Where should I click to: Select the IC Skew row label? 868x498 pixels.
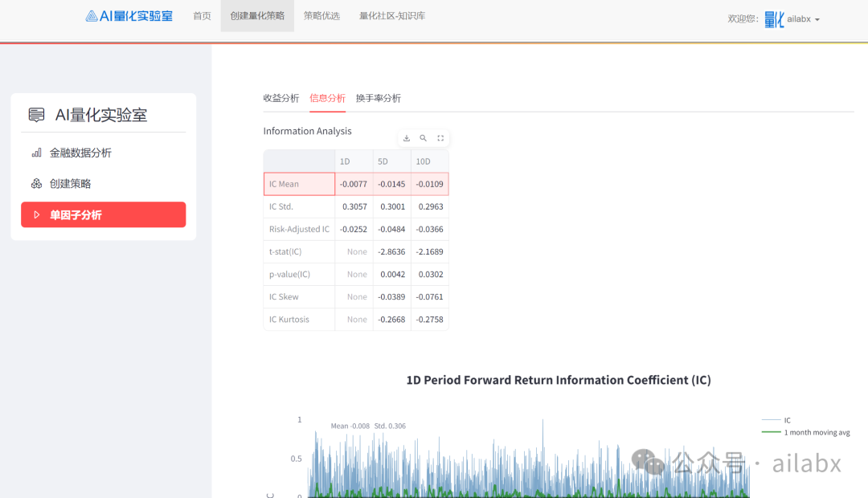300,297
